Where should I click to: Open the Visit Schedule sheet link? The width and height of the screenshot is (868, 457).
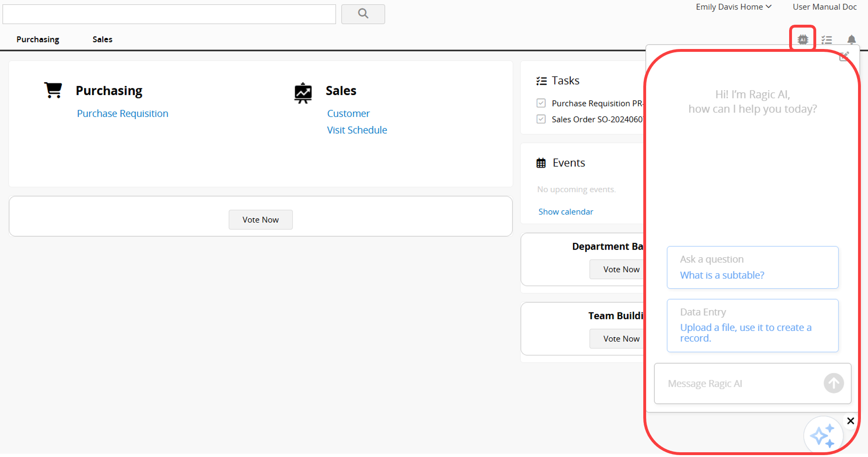pyautogui.click(x=357, y=130)
